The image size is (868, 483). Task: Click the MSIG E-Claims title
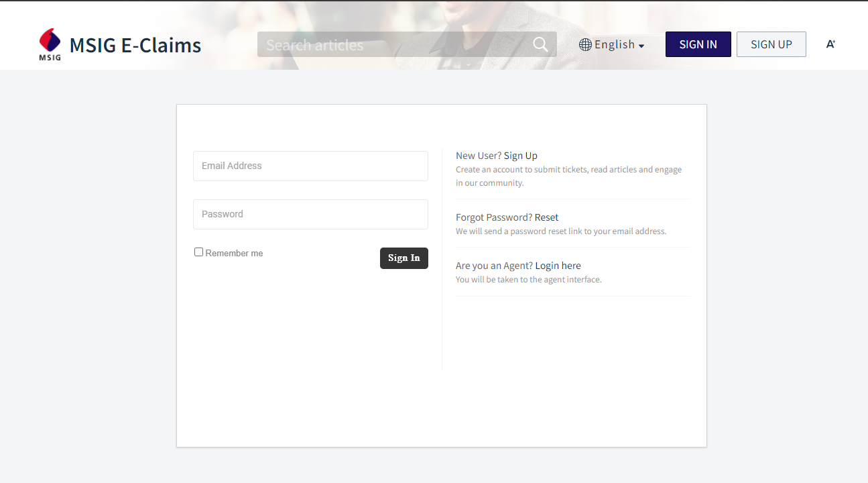[x=135, y=45]
